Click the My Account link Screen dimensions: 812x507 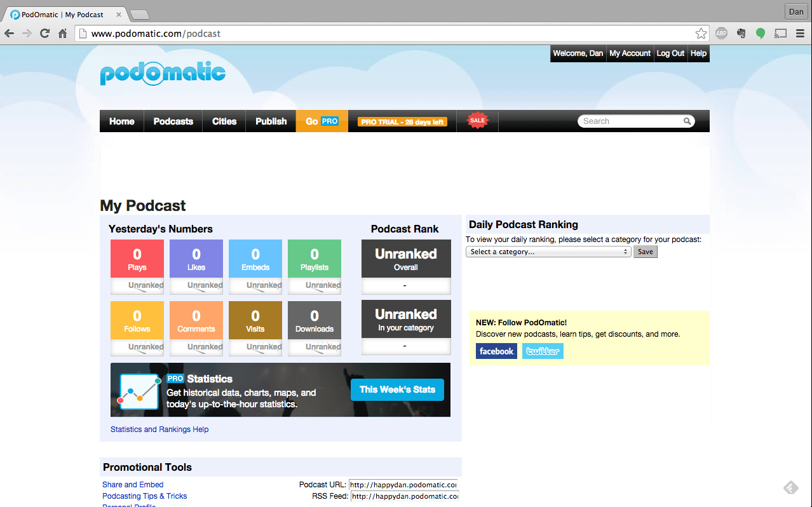pos(630,53)
